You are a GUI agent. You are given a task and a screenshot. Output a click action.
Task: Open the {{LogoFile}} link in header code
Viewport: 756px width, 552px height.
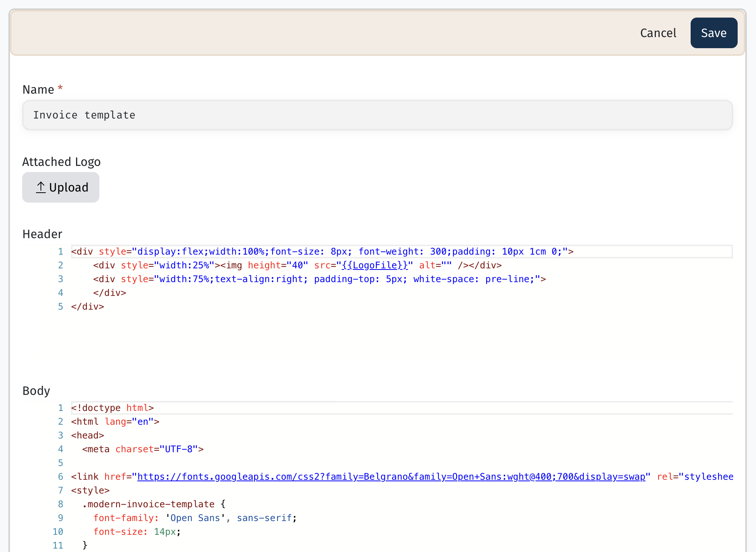(x=375, y=265)
